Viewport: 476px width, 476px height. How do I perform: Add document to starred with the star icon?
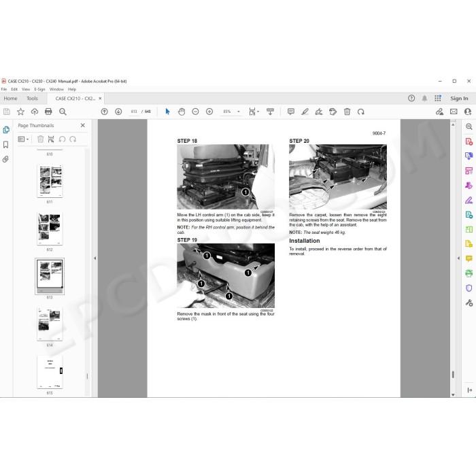pyautogui.click(x=20, y=112)
